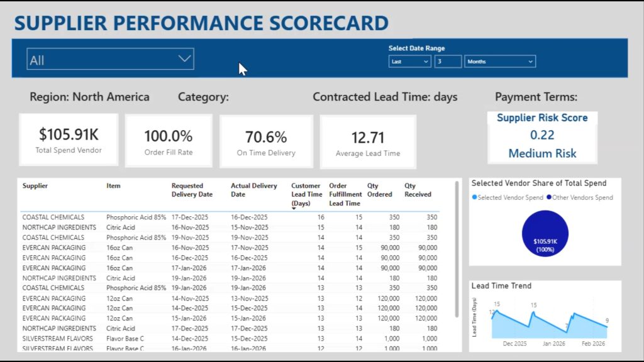This screenshot has width=644, height=362.
Task: Click the light blue Selected Vendor Spend legend dot
Action: click(x=474, y=197)
